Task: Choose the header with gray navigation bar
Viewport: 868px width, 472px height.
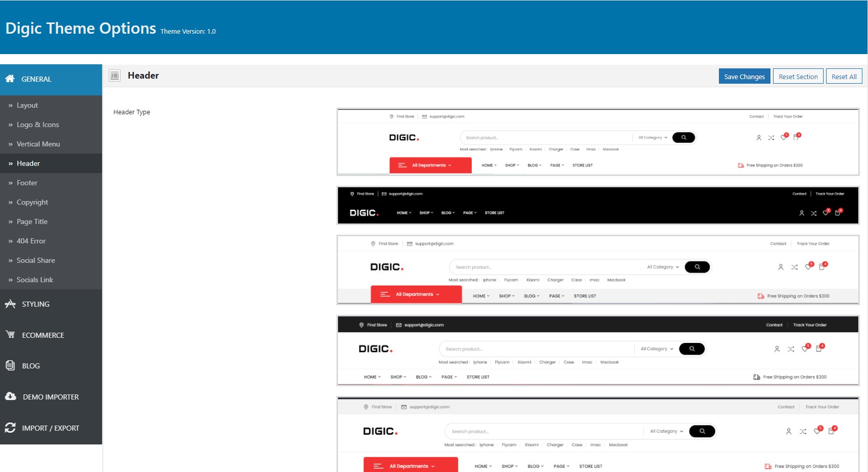Action: click(598, 270)
